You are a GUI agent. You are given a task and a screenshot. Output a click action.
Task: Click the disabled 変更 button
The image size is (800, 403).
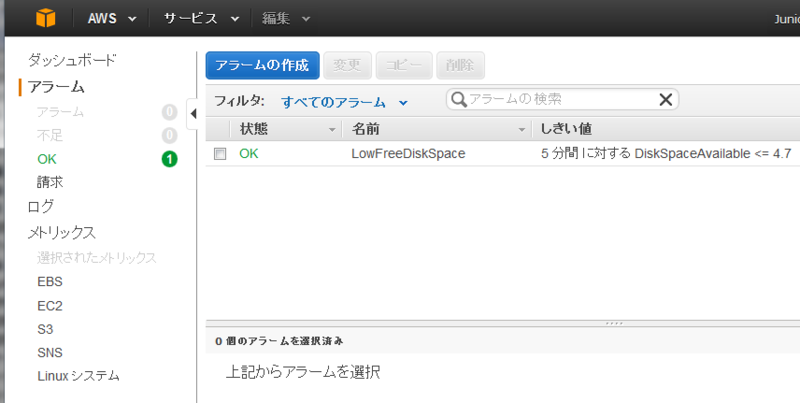(347, 65)
